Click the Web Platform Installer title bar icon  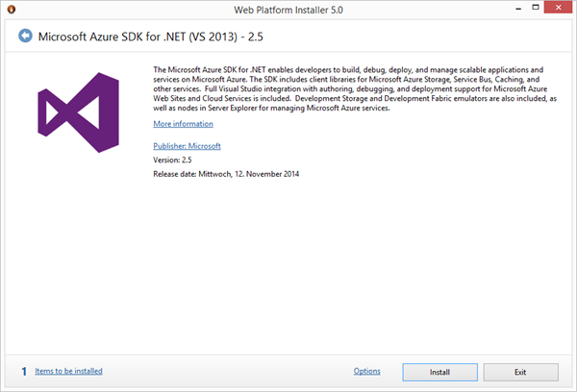point(12,10)
